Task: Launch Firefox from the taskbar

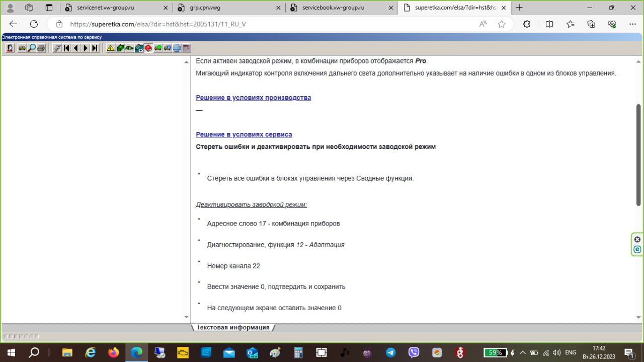Action: pos(114,352)
